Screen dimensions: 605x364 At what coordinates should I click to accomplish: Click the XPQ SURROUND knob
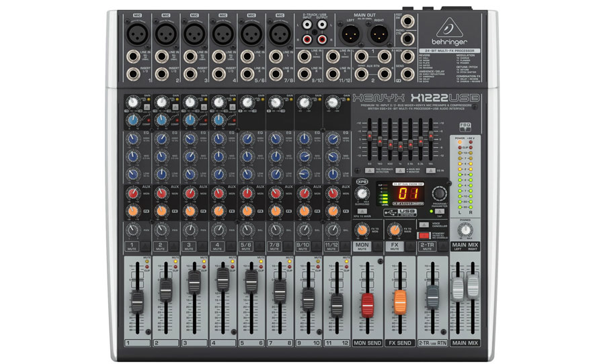click(x=362, y=193)
